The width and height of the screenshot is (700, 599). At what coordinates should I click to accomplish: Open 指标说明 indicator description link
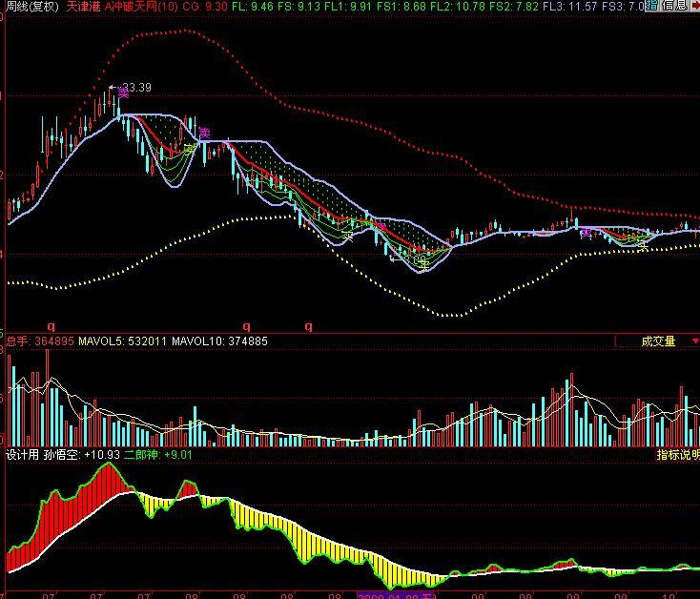click(677, 456)
